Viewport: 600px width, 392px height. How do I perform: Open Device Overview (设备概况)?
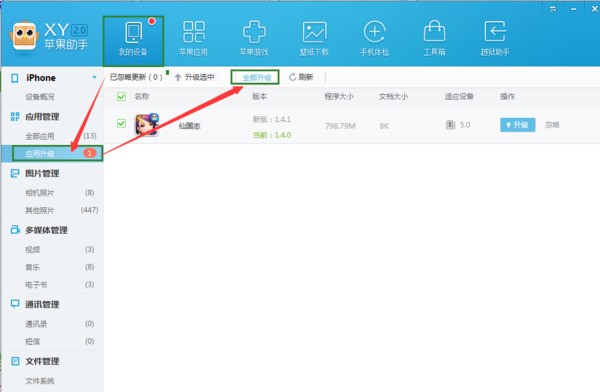point(40,97)
